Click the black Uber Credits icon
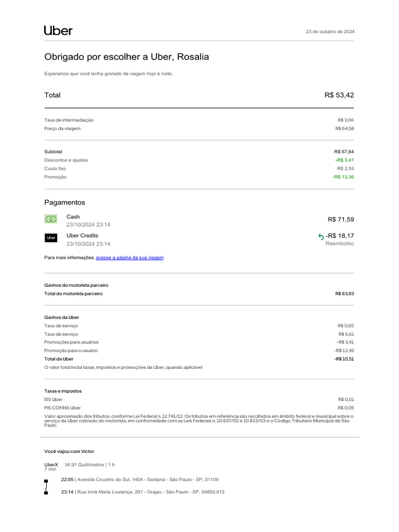Viewport: 399px width, 532px height. (50, 238)
